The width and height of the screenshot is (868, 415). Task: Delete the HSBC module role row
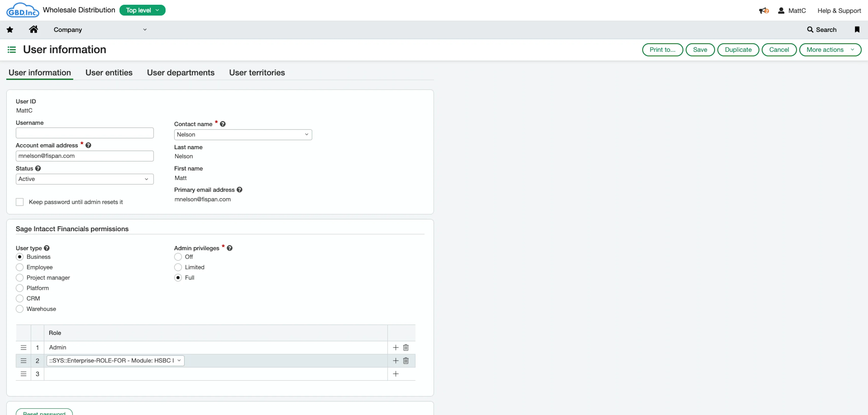(x=406, y=361)
